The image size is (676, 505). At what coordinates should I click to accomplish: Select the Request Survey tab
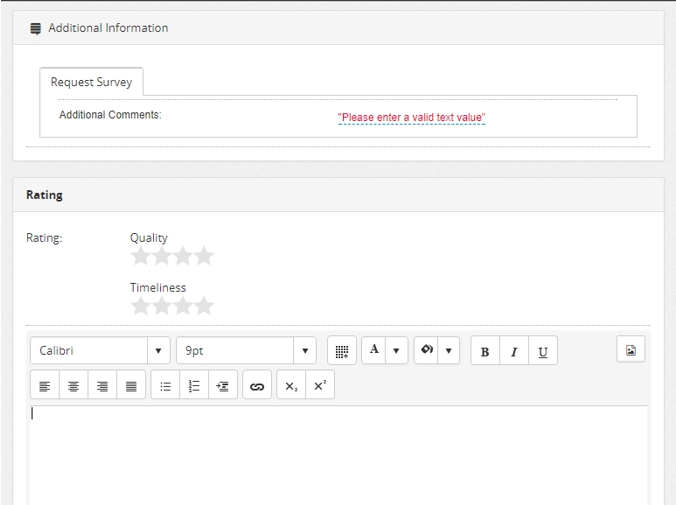coord(91,82)
